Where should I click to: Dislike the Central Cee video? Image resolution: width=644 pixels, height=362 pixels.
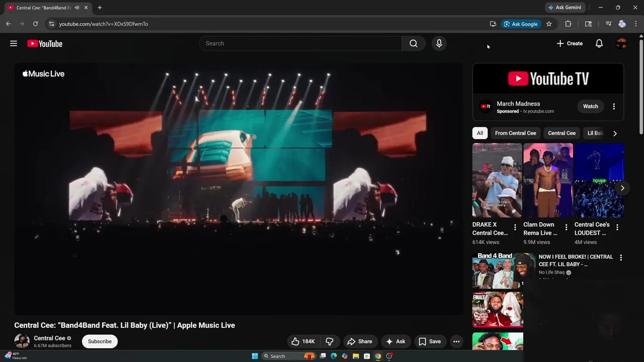pos(330,341)
